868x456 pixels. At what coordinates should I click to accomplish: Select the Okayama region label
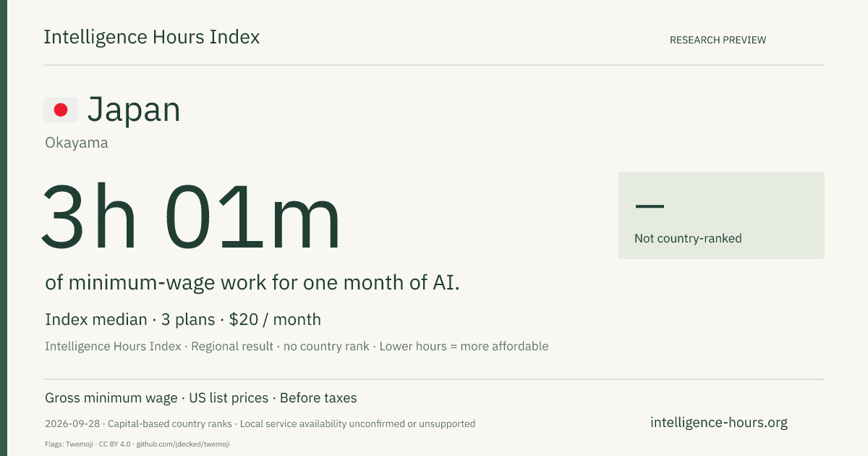click(x=77, y=143)
